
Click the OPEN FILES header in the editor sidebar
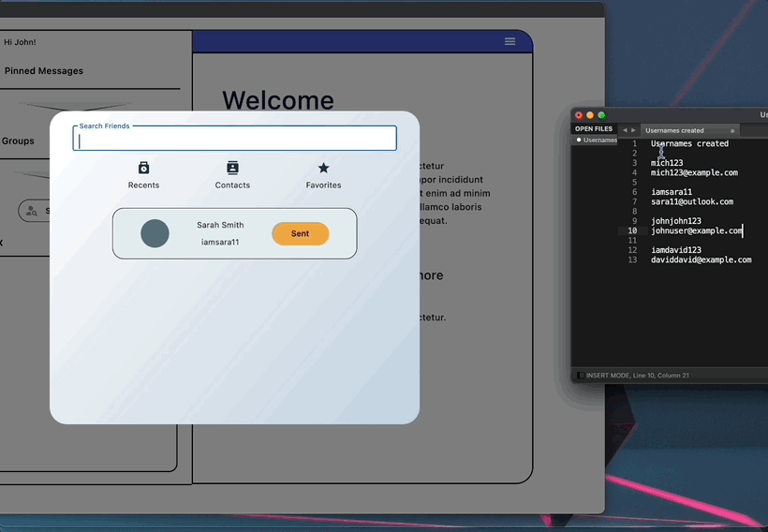(x=594, y=129)
